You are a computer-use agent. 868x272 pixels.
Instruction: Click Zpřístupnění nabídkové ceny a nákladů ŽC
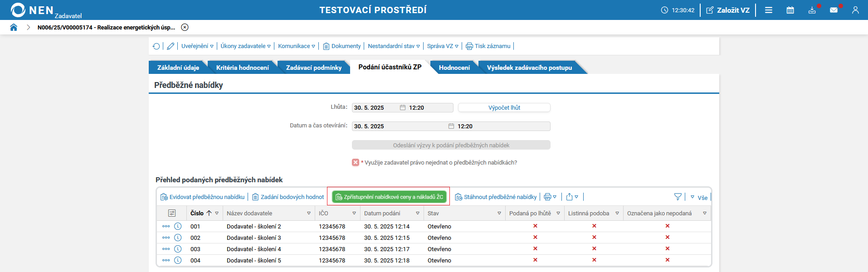point(389,197)
